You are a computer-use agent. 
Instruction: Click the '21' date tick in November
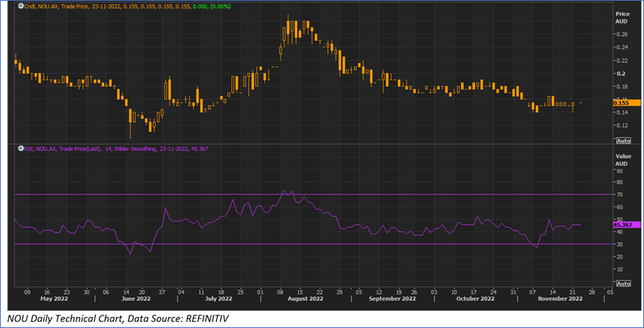pos(572,292)
